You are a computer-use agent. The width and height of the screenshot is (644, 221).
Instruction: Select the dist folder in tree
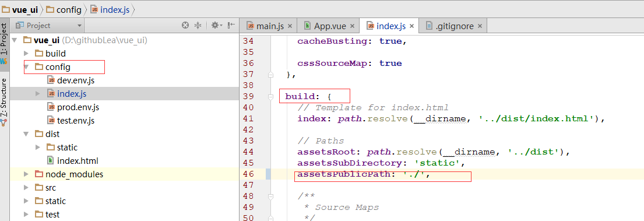click(52, 134)
